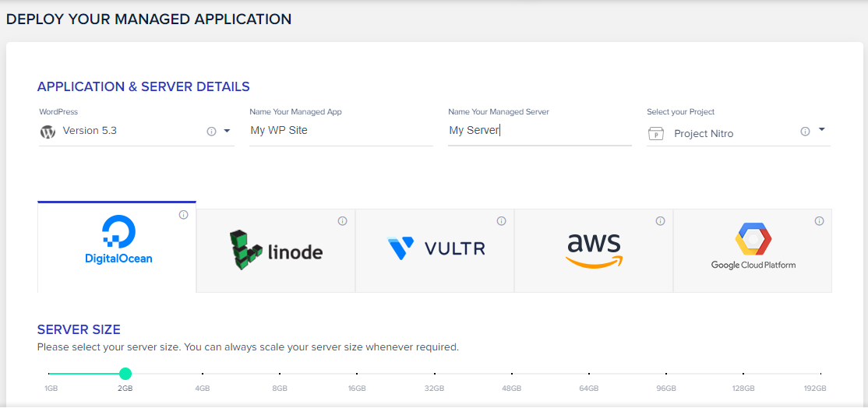Set server size to 16GB on slider
Screen dimensions: 868x408
point(357,374)
